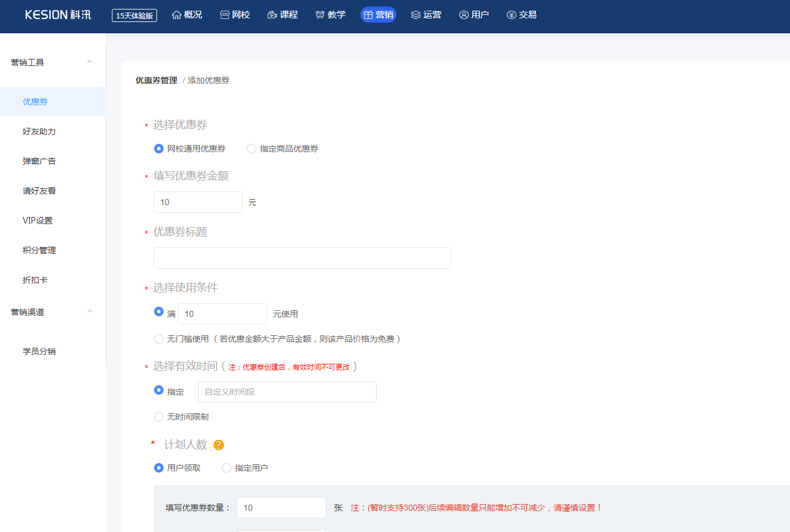The image size is (790, 532).
Task: Collapse the 营销渠道 sidebar section
Action: pyautogui.click(x=90, y=311)
